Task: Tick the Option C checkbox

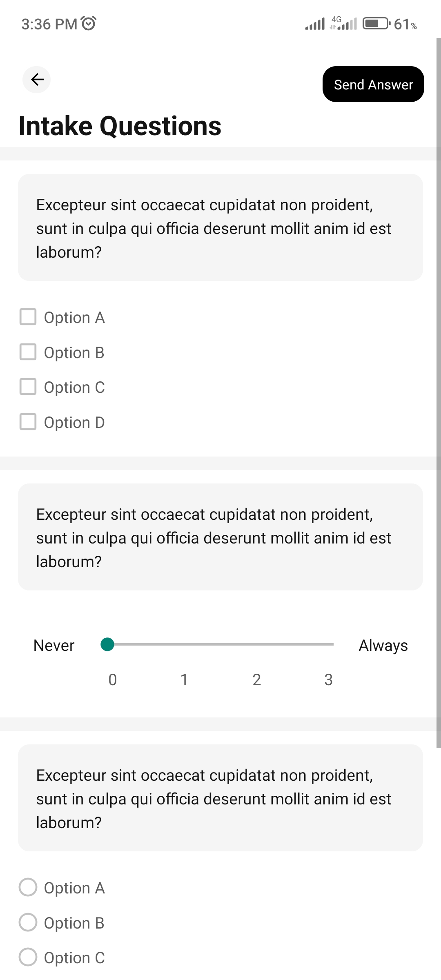Action: click(28, 387)
